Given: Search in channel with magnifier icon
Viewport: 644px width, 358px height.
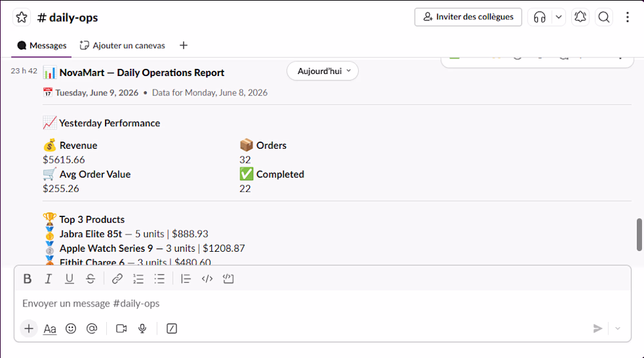Looking at the screenshot, I should click(604, 17).
